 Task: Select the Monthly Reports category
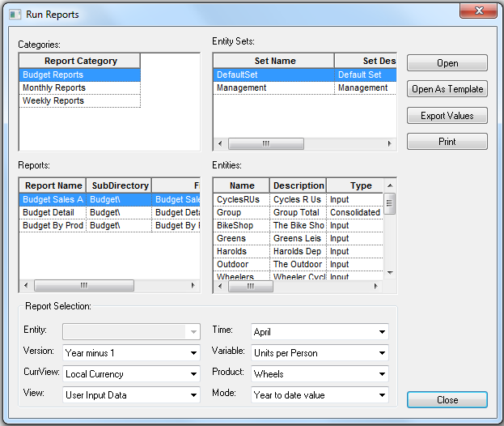tap(80, 87)
